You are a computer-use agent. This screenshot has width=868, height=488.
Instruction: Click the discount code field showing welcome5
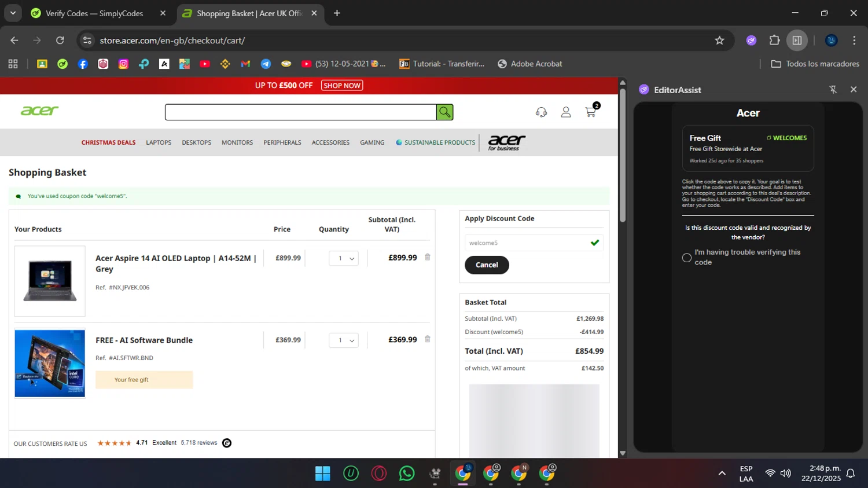534,243
